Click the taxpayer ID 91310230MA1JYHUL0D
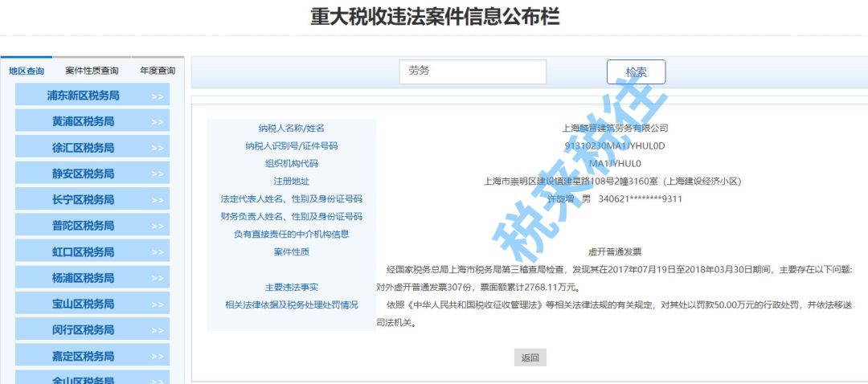Viewport: 868px width, 384px height. (x=615, y=146)
